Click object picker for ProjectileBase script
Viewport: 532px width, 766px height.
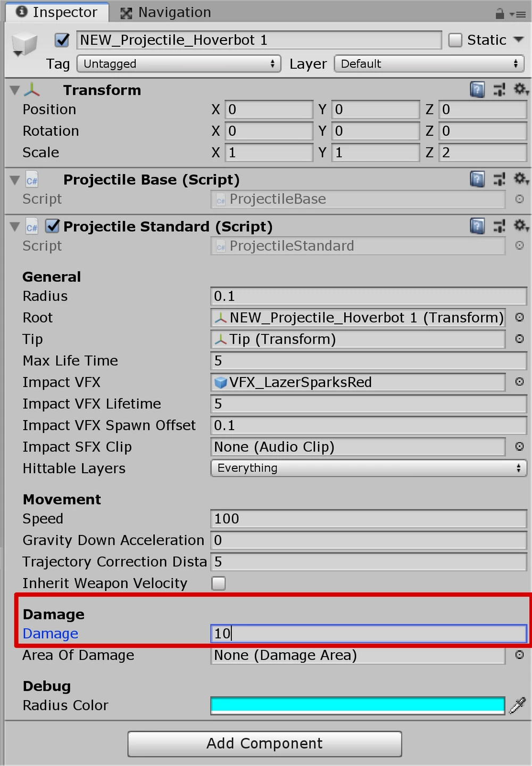520,199
